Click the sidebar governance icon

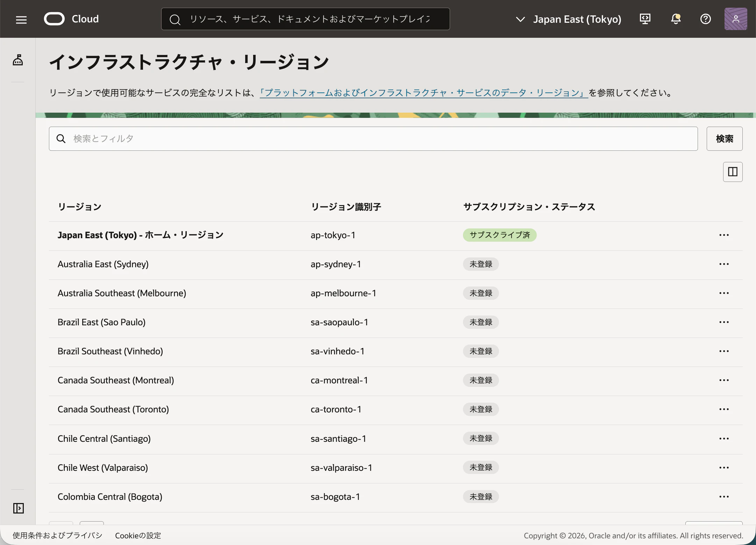[x=18, y=60]
